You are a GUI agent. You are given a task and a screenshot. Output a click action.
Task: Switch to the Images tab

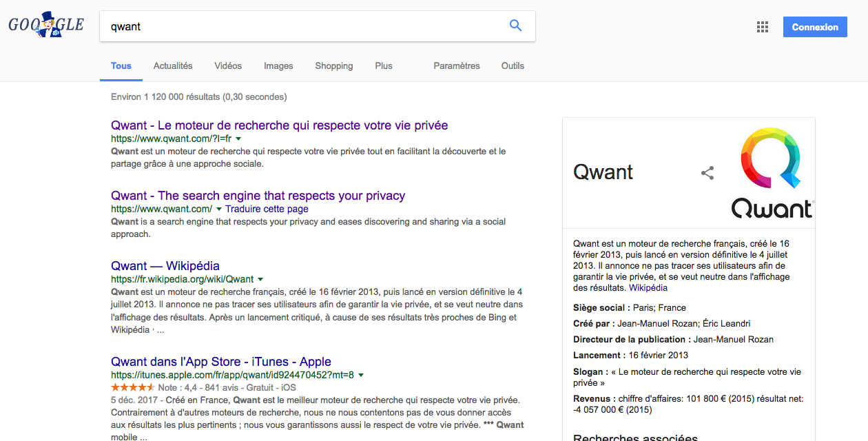pos(278,66)
